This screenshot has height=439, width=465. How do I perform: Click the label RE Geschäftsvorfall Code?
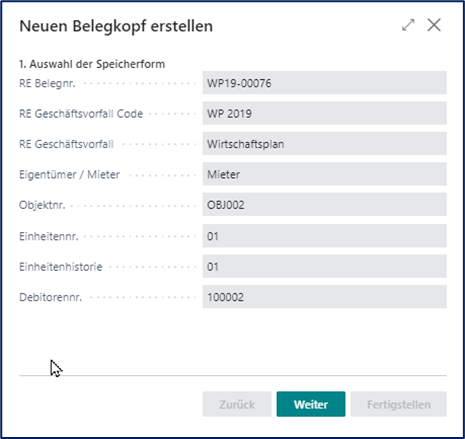(81, 114)
